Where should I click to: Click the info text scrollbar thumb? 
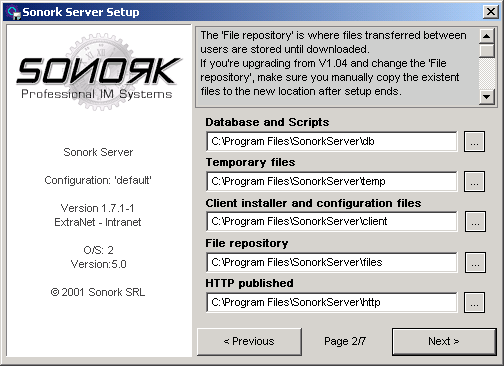click(x=486, y=51)
